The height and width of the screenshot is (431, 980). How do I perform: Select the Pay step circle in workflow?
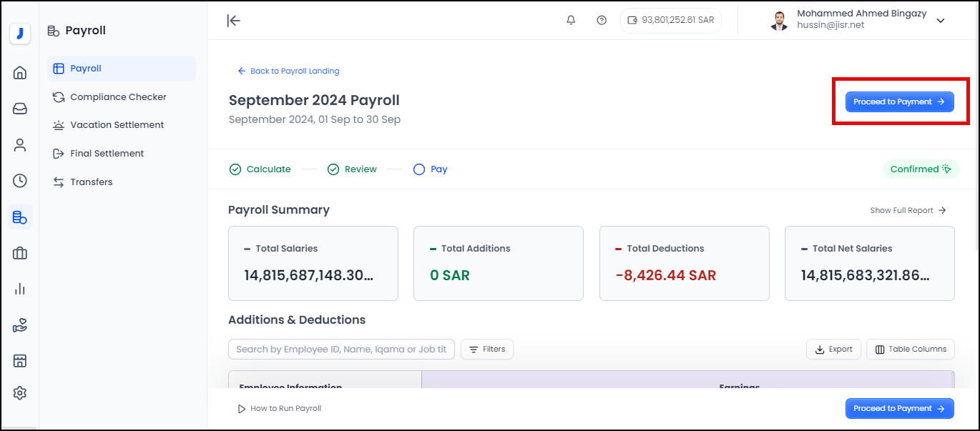418,169
